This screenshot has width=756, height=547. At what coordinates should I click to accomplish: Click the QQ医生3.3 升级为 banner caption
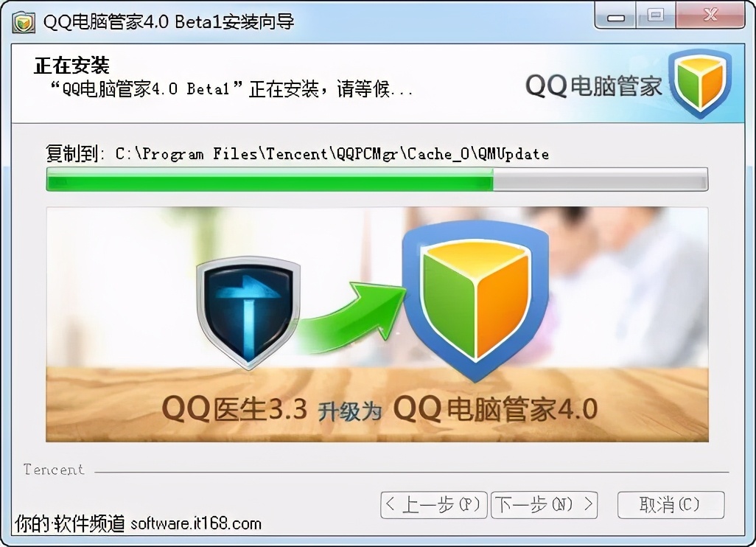(271, 410)
